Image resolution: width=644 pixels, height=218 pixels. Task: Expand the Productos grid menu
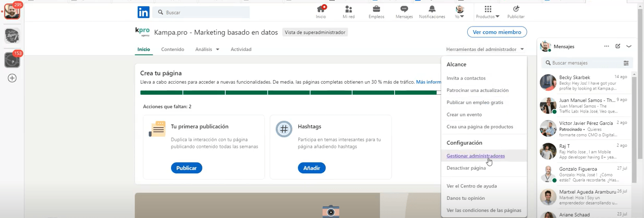488,12
